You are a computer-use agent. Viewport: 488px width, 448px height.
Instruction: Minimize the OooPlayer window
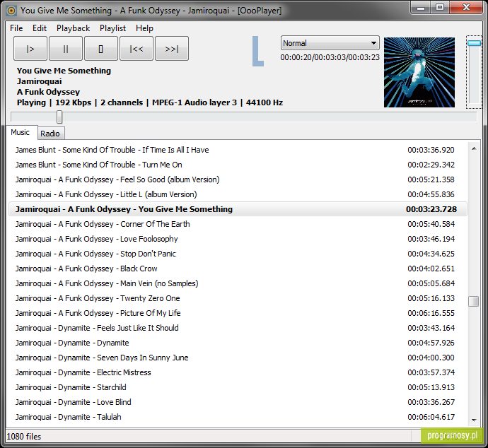[x=421, y=8]
